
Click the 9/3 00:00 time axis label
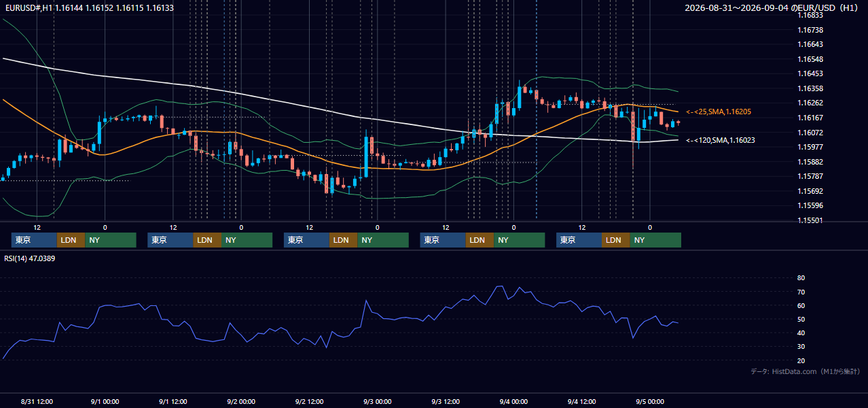pyautogui.click(x=378, y=402)
